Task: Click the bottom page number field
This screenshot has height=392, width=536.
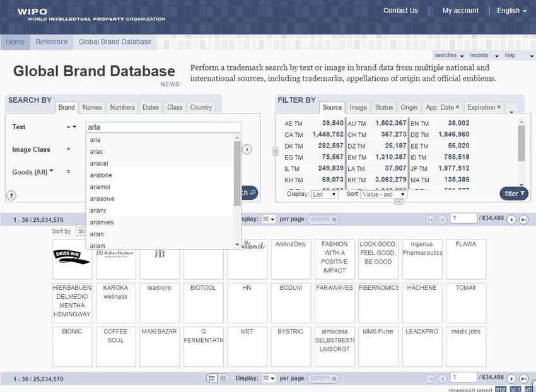Action: click(463, 378)
